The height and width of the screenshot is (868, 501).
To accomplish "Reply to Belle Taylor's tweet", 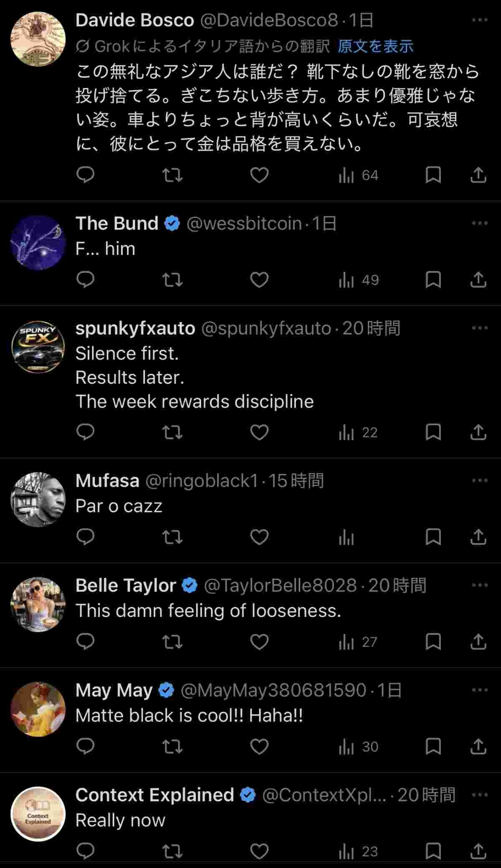I will [86, 642].
